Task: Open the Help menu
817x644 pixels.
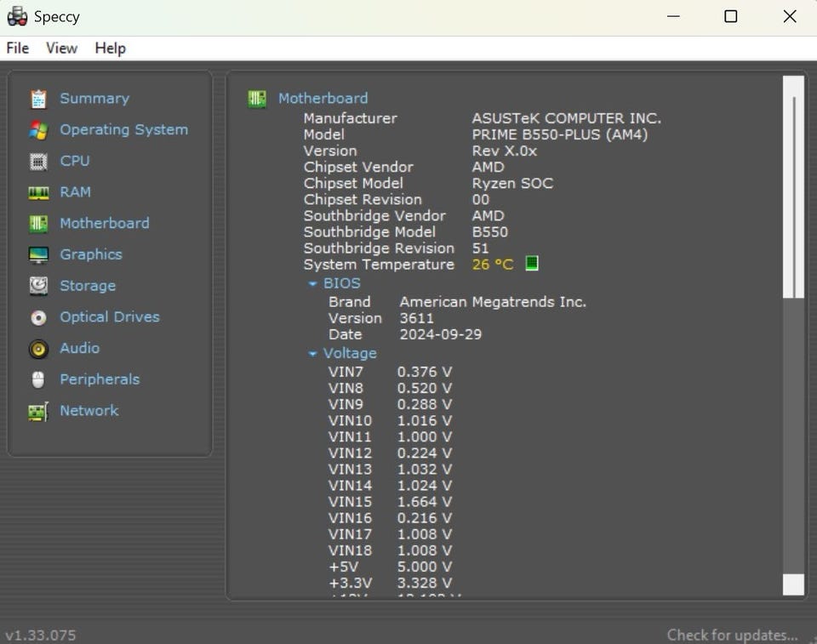Action: (110, 48)
